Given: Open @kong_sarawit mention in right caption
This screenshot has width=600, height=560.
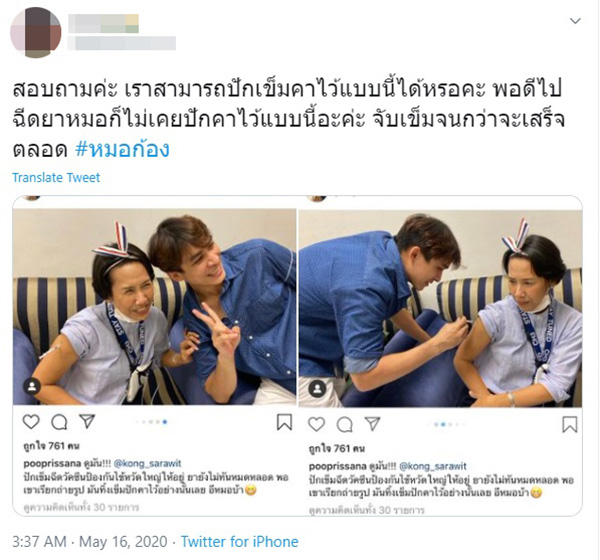Looking at the screenshot, I should tap(433, 466).
